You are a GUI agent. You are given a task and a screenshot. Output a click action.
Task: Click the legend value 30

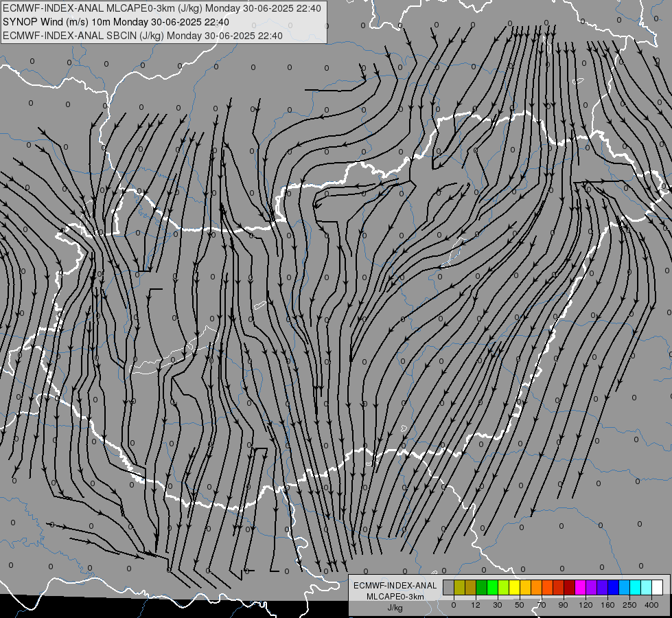[498, 605]
